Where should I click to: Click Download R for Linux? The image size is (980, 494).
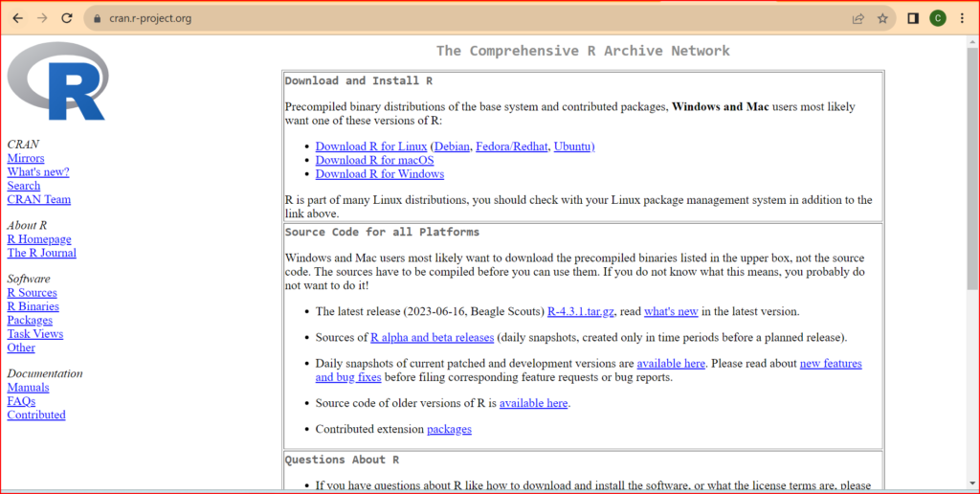click(371, 146)
